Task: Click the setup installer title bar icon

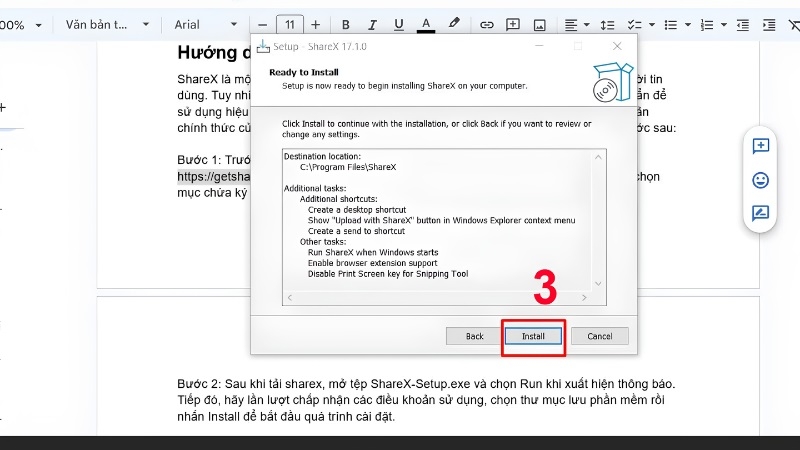Action: point(263,46)
